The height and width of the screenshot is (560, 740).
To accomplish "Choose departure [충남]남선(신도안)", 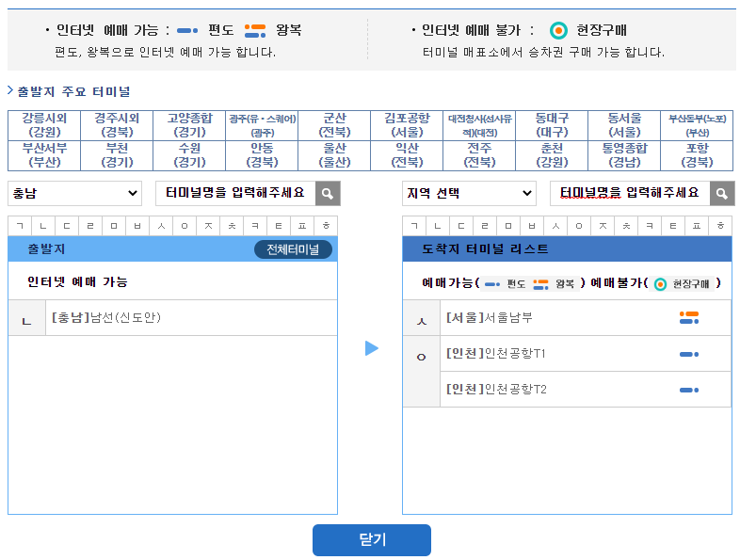I will pos(191,317).
